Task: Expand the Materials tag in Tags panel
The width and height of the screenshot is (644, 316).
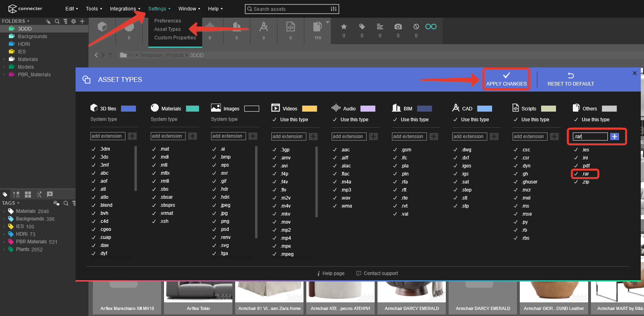Action: (4, 211)
